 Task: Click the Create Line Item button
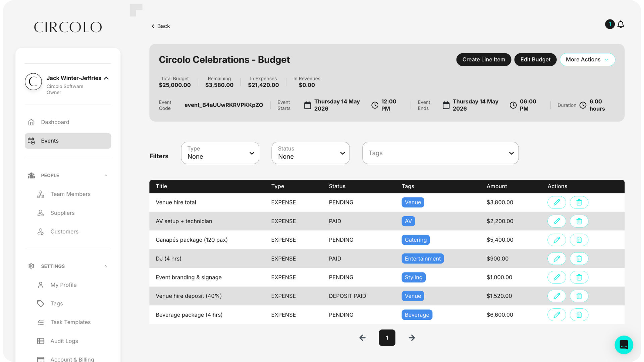click(x=483, y=60)
